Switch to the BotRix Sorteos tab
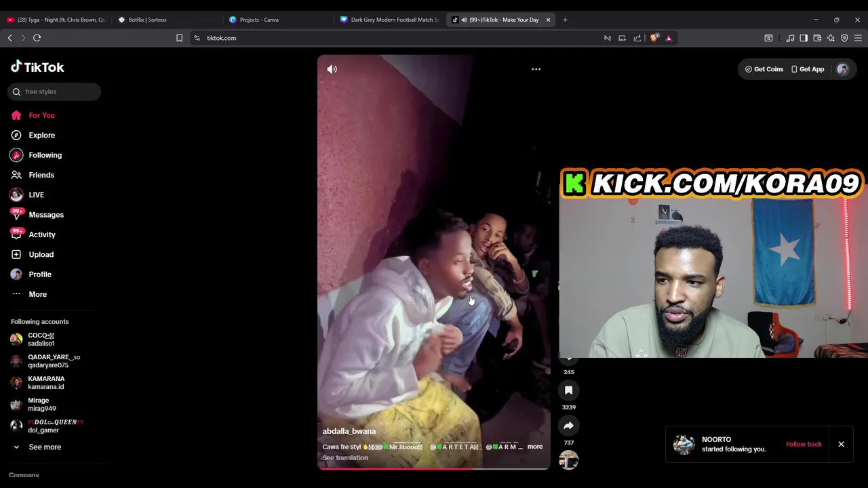 pos(166,20)
